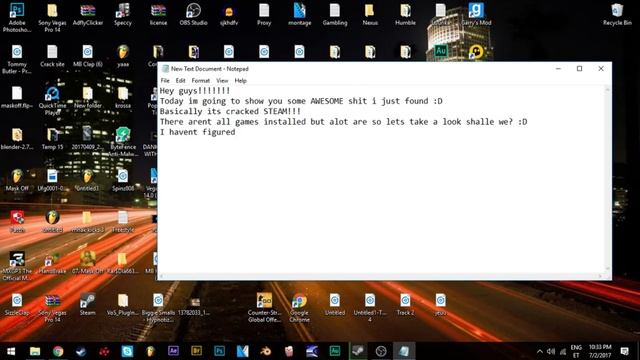Maximize the Notepad window
This screenshot has height=360, width=640.
pyautogui.click(x=579, y=69)
